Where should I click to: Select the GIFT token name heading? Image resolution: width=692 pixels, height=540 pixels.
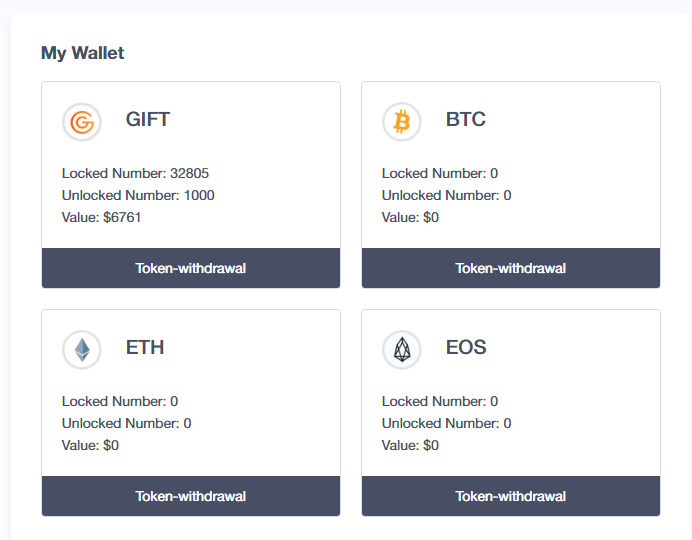148,120
